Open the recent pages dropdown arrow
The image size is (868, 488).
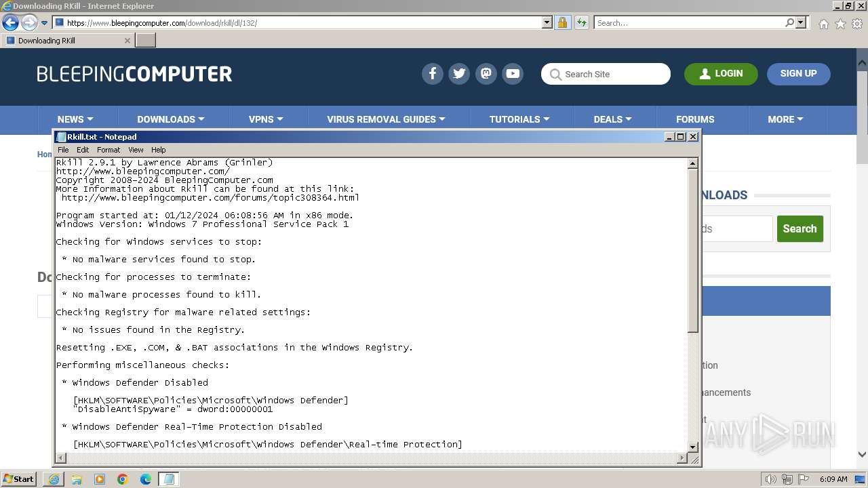coord(44,23)
